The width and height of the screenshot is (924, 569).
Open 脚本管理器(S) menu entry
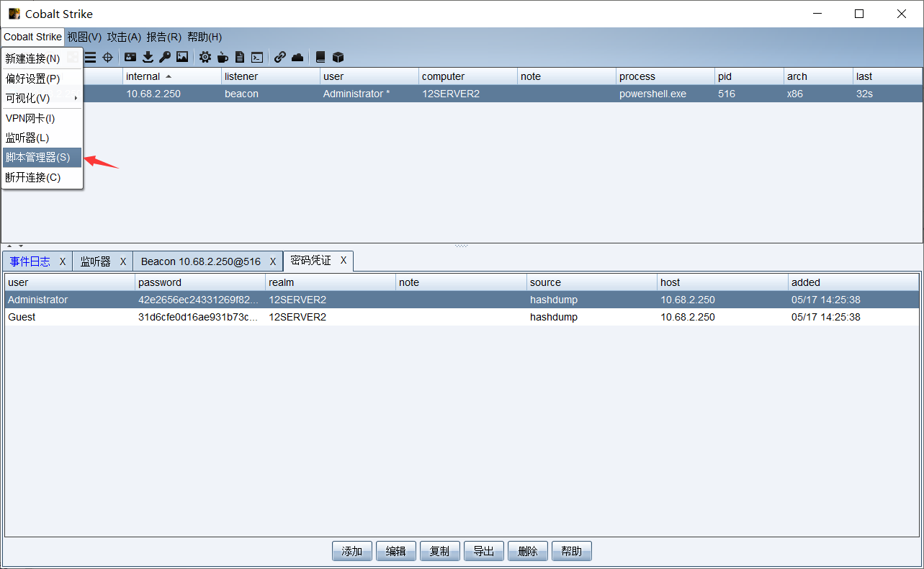pyautogui.click(x=42, y=157)
